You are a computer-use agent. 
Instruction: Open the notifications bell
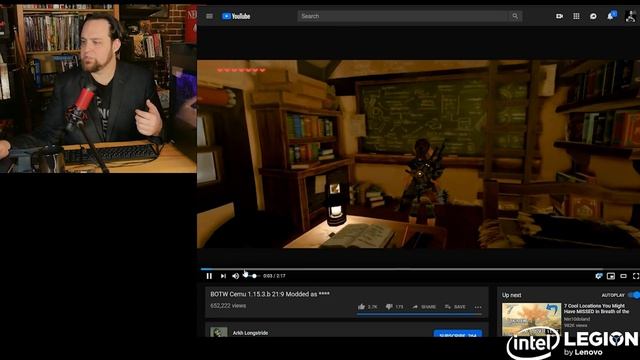point(611,16)
